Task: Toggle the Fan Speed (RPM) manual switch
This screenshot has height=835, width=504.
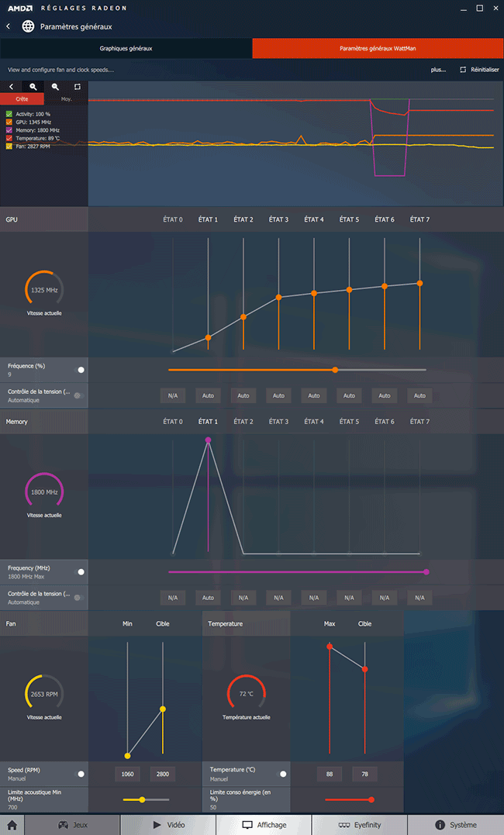Action: 81,774
